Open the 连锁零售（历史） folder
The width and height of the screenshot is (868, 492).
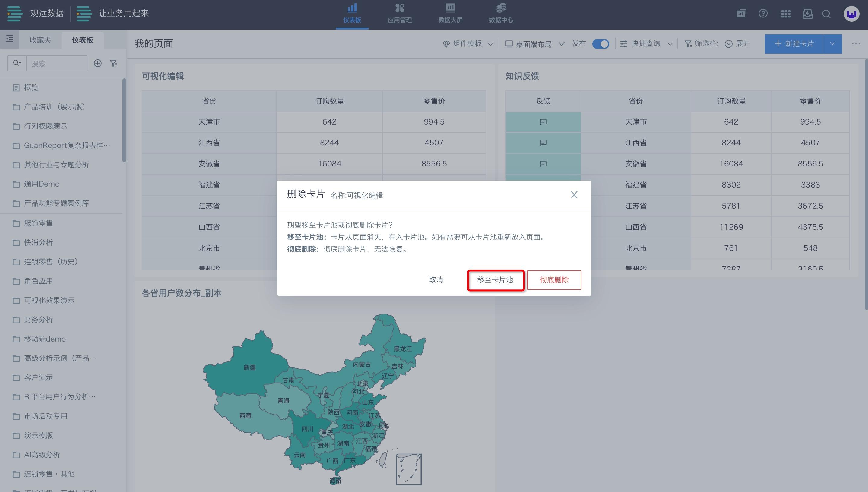click(x=61, y=262)
